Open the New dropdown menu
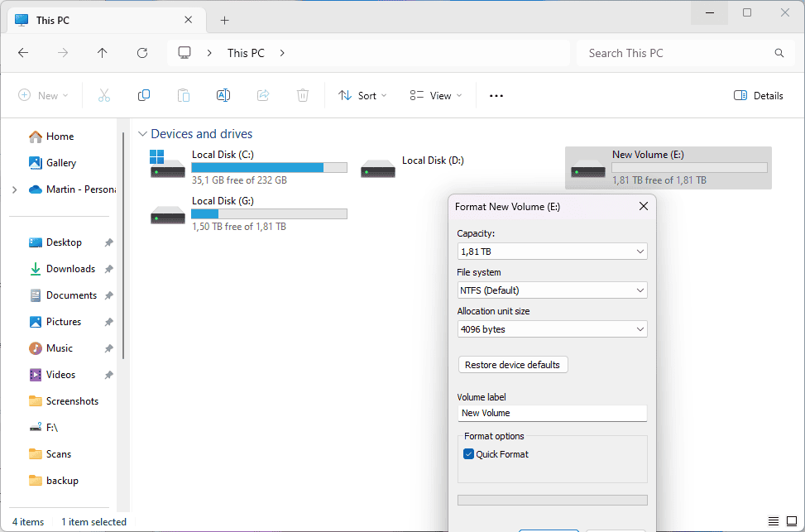The width and height of the screenshot is (805, 532). pos(43,95)
